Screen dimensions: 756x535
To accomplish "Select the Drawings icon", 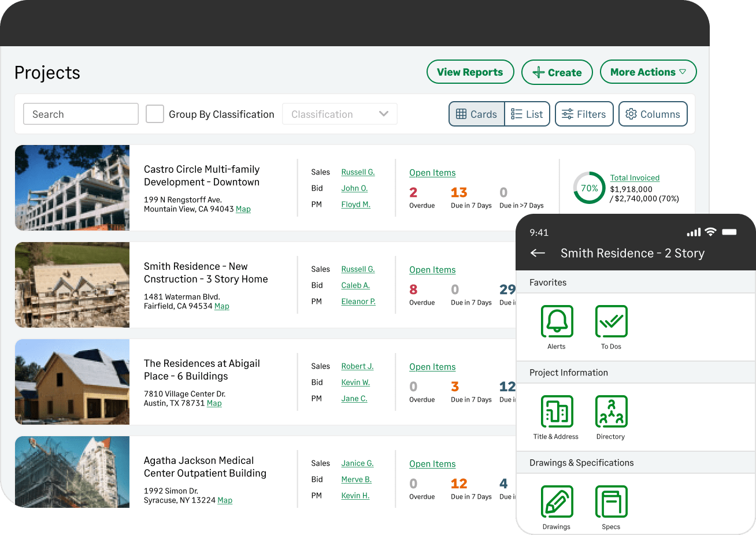I will (556, 501).
